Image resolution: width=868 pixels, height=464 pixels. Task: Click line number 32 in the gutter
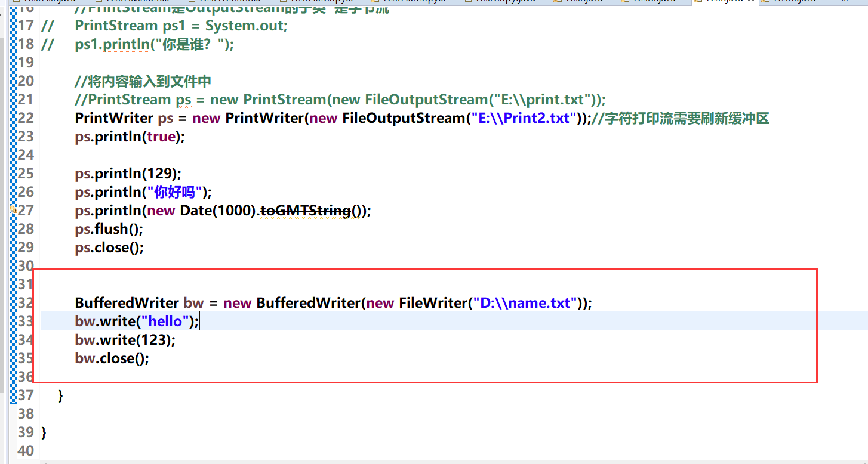(x=25, y=303)
